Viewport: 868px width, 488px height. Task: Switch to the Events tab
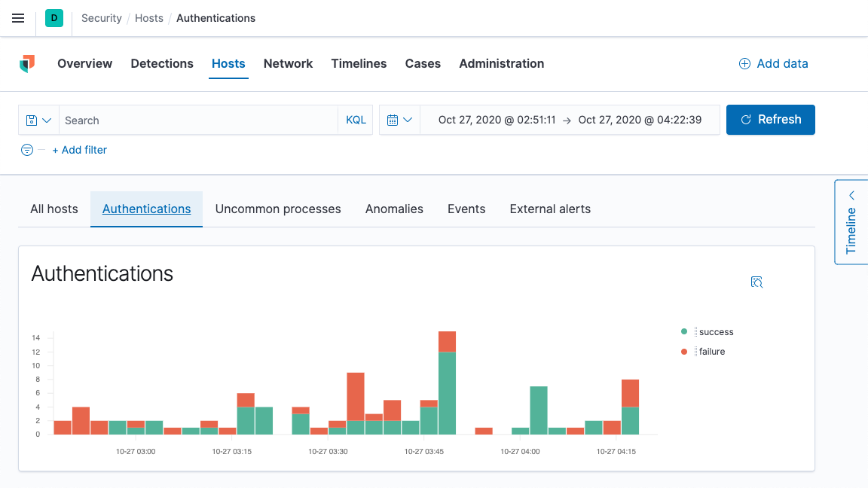point(466,209)
